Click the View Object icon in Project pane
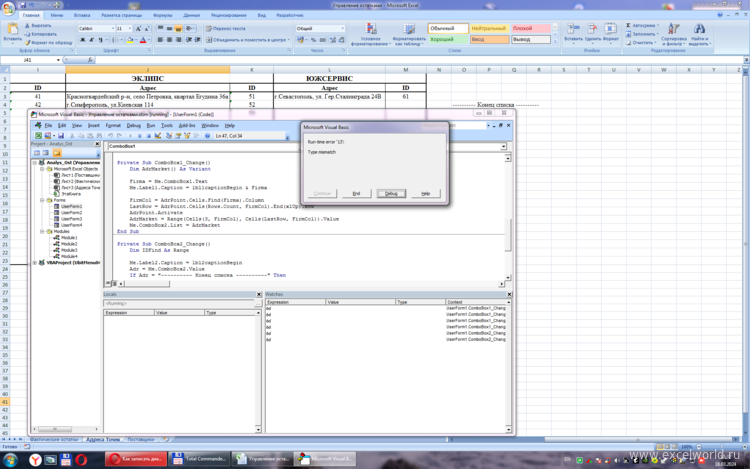This screenshot has width=750, height=469. coord(45,153)
